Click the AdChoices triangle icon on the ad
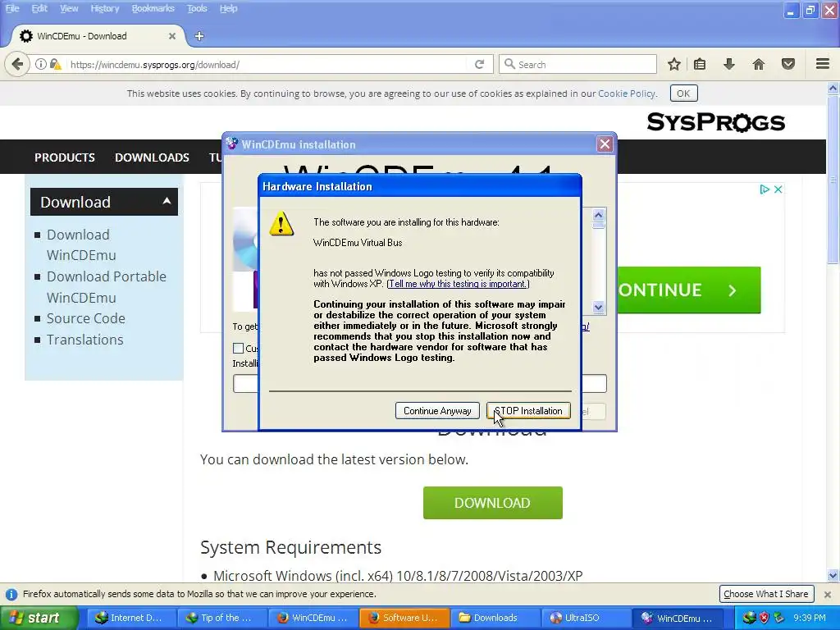 coord(765,189)
